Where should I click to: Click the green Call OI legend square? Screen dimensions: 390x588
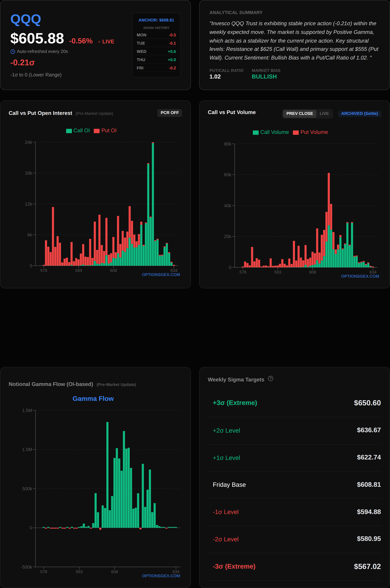69,131
